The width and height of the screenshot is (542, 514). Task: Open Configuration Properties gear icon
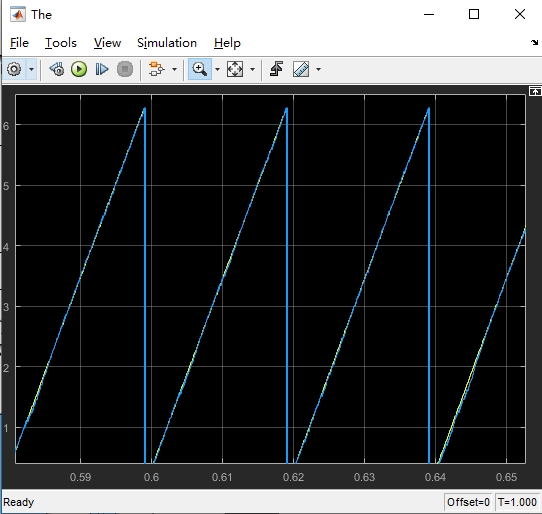click(14, 69)
